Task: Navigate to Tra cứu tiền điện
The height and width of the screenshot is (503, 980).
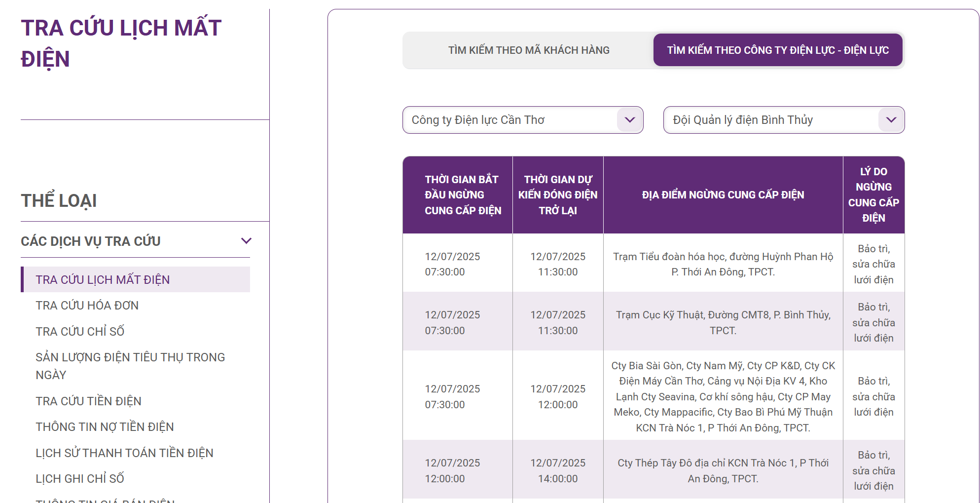Action: coord(88,401)
